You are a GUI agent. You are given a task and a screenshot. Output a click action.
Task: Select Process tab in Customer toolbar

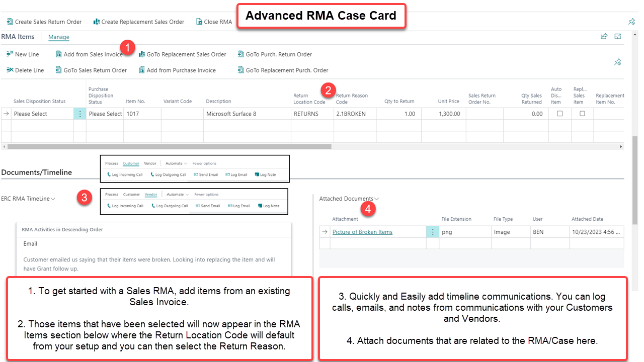pos(112,163)
